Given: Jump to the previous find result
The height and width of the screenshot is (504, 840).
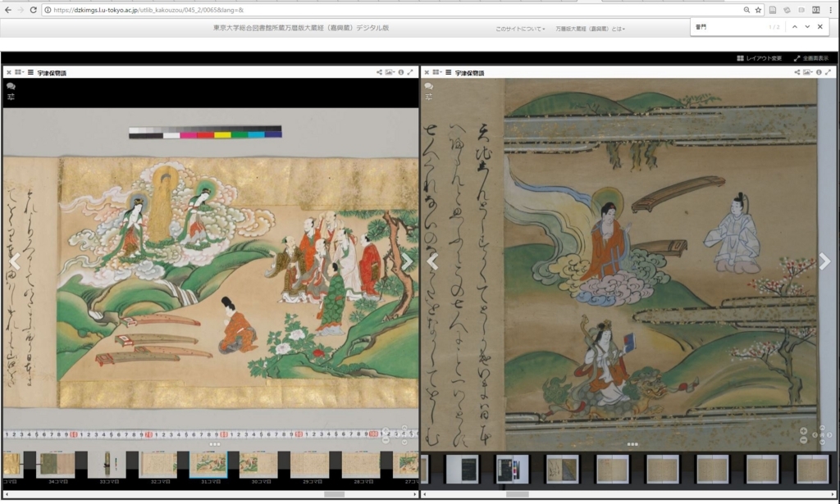Looking at the screenshot, I should coord(794,27).
